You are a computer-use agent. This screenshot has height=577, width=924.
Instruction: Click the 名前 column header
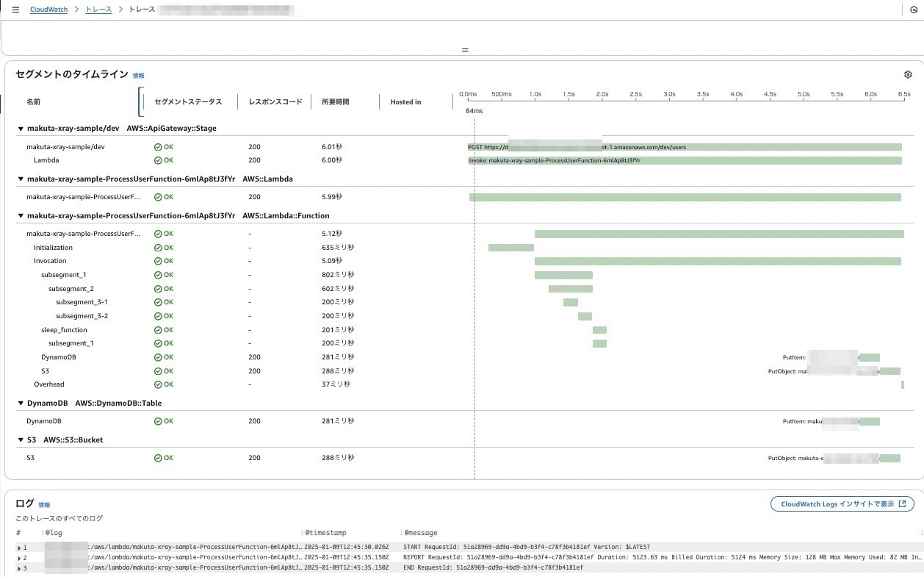point(34,101)
